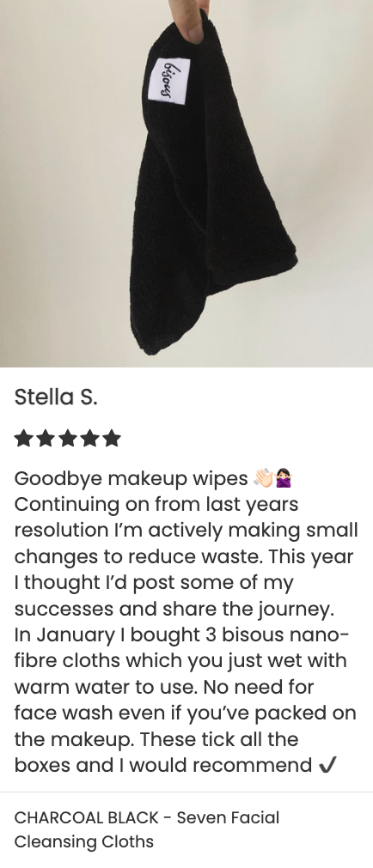Click the waving hand emoji

click(x=263, y=478)
